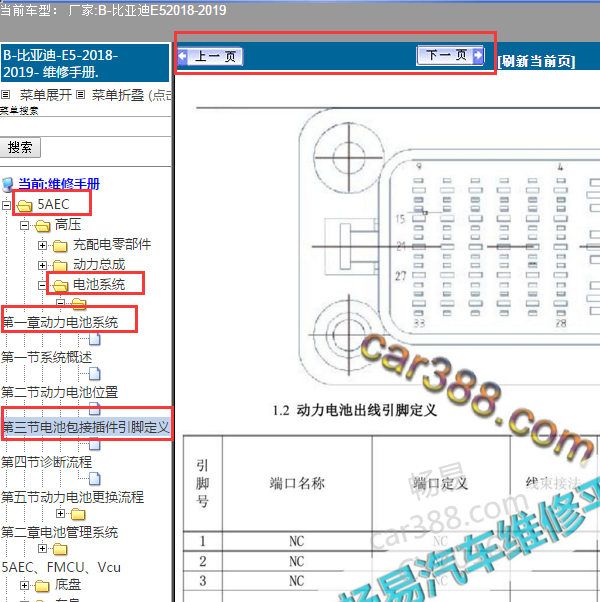Viewport: 600px width, 602px height.
Task: Expand the 5AEC、FMCU、Vcu node
Action: (x=43, y=549)
